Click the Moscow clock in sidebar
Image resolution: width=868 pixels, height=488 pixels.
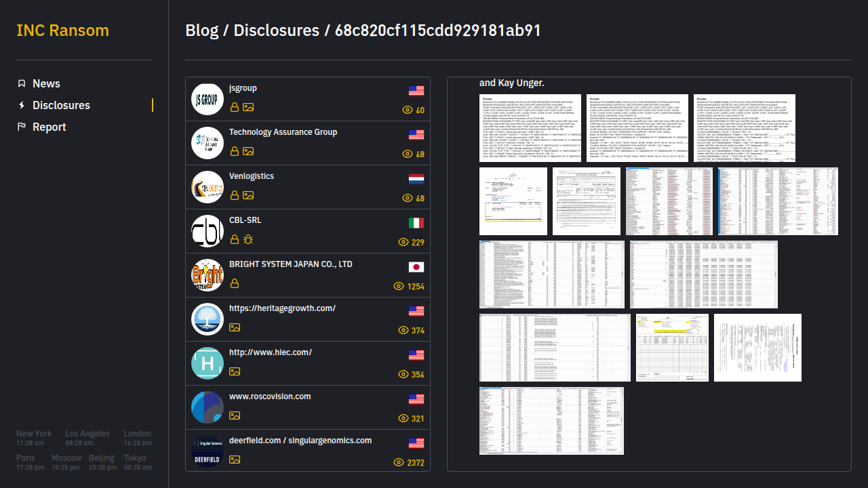[x=66, y=462]
